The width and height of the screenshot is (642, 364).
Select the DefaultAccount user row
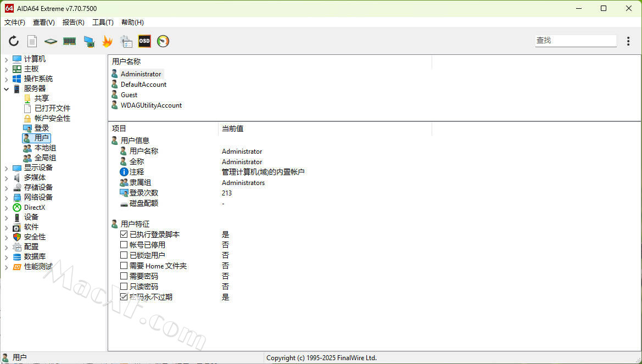tap(143, 85)
